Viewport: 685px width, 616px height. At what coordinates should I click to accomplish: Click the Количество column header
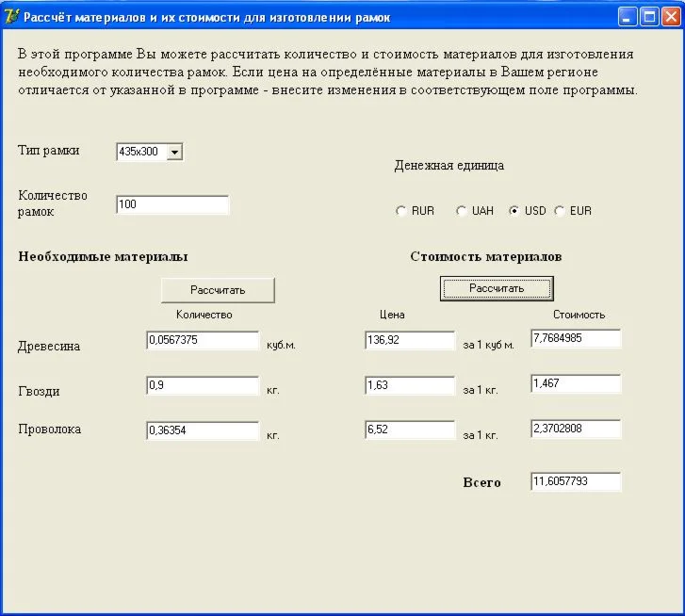click(x=204, y=315)
